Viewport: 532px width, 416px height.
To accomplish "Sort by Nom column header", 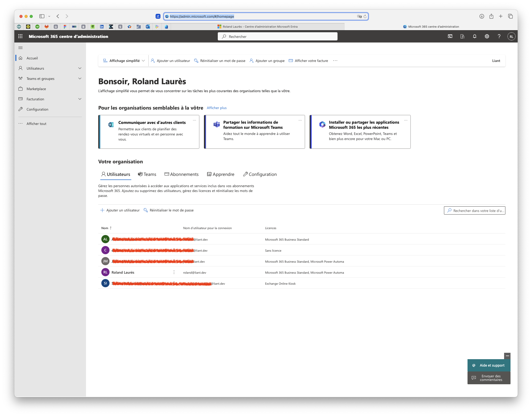I will 106,228.
